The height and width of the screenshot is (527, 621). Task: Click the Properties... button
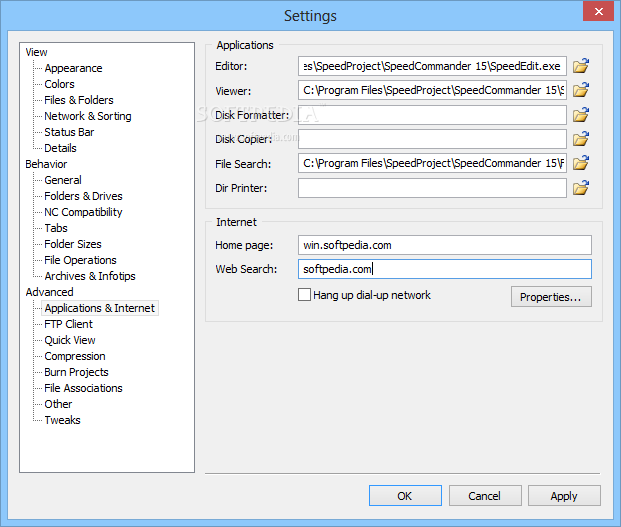click(x=551, y=297)
